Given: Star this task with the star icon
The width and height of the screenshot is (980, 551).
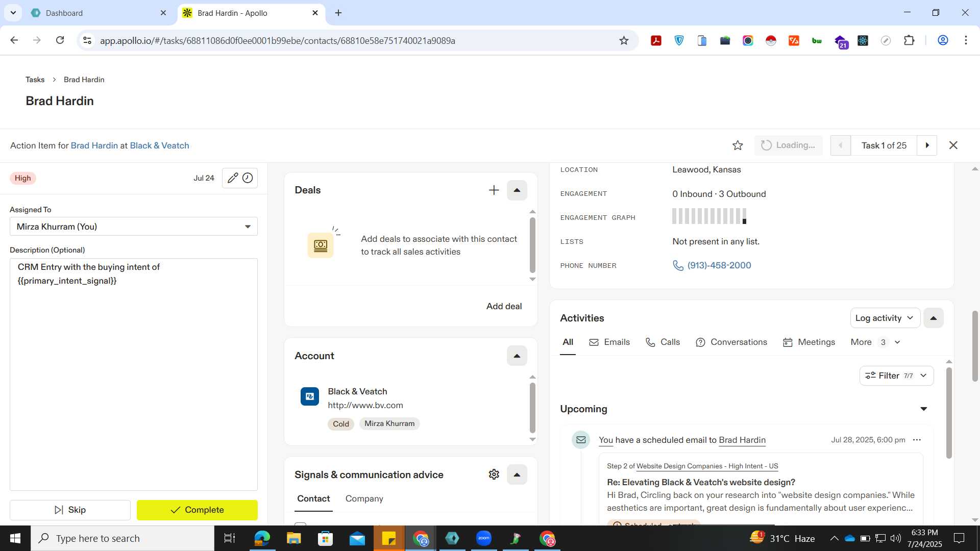Looking at the screenshot, I should [738, 145].
